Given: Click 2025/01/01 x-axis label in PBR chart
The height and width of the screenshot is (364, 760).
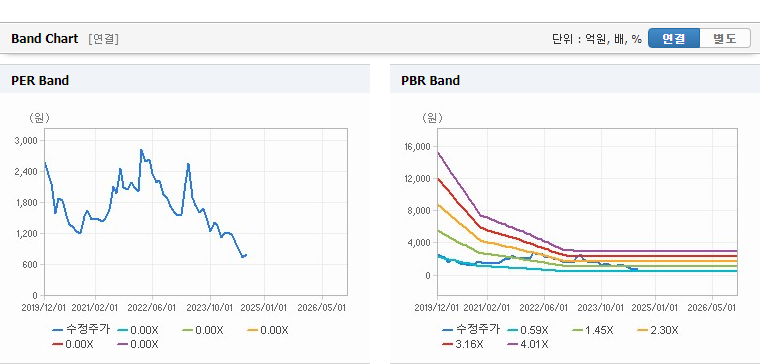Looking at the screenshot, I should tap(655, 307).
